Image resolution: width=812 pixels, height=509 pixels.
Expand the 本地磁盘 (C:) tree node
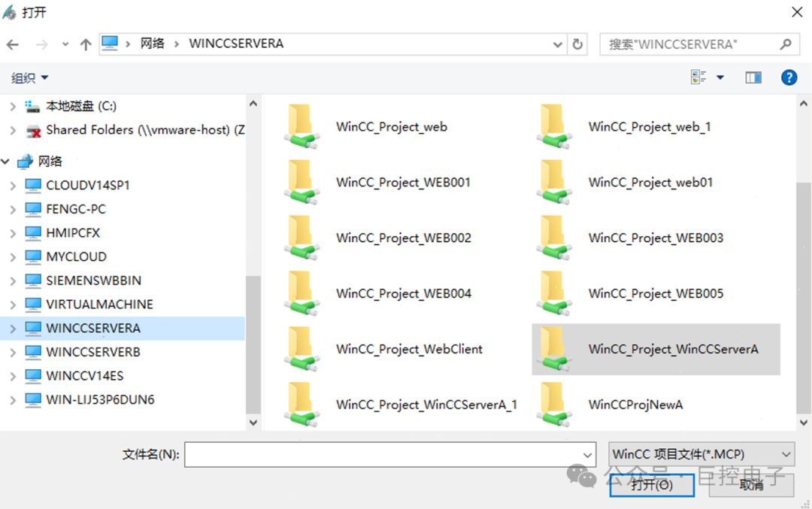(13, 107)
